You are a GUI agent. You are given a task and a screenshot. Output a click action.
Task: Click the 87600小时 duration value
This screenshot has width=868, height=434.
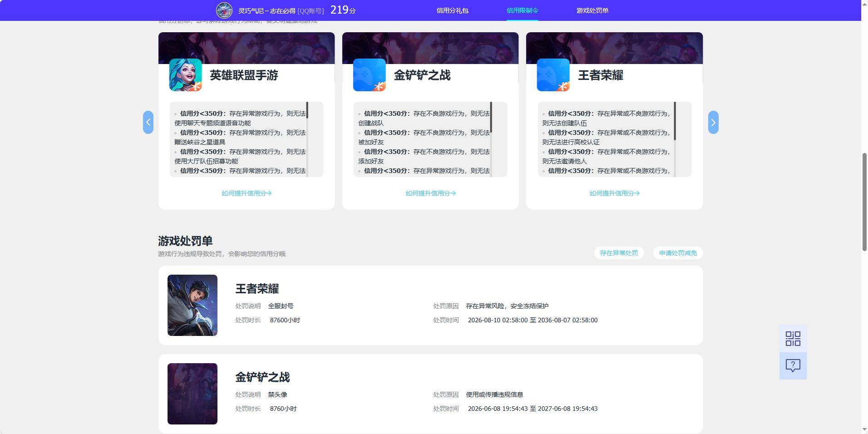[x=285, y=320]
